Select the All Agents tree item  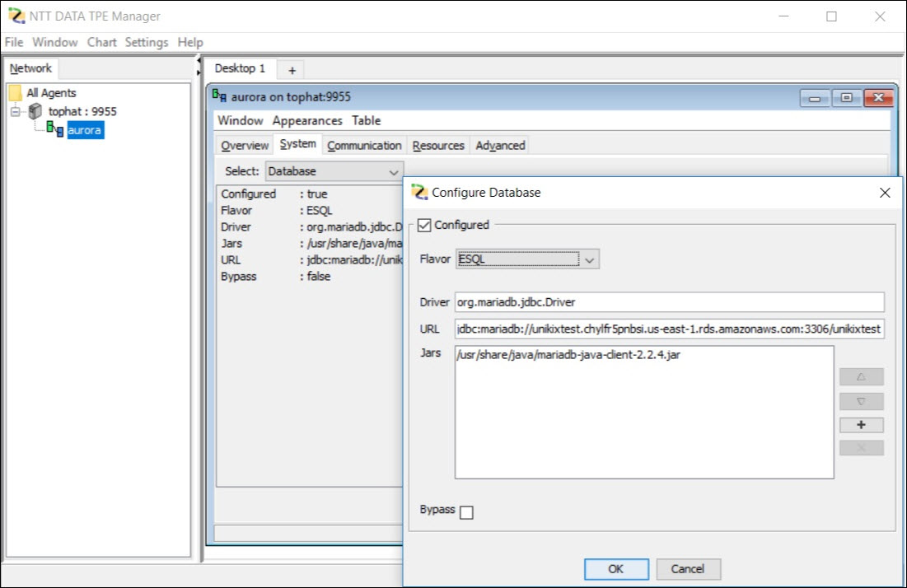point(51,92)
